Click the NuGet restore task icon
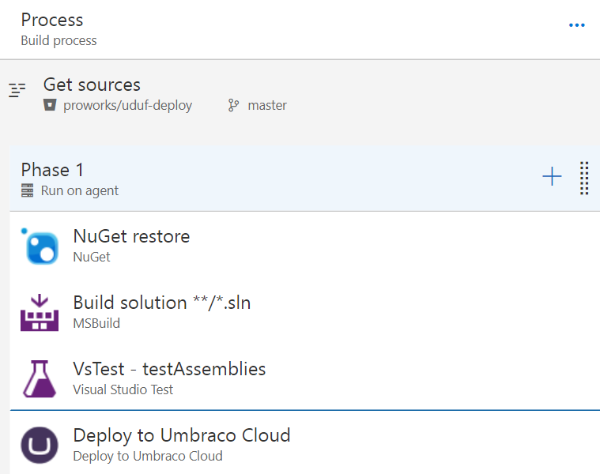The height and width of the screenshot is (474, 600). 40,246
